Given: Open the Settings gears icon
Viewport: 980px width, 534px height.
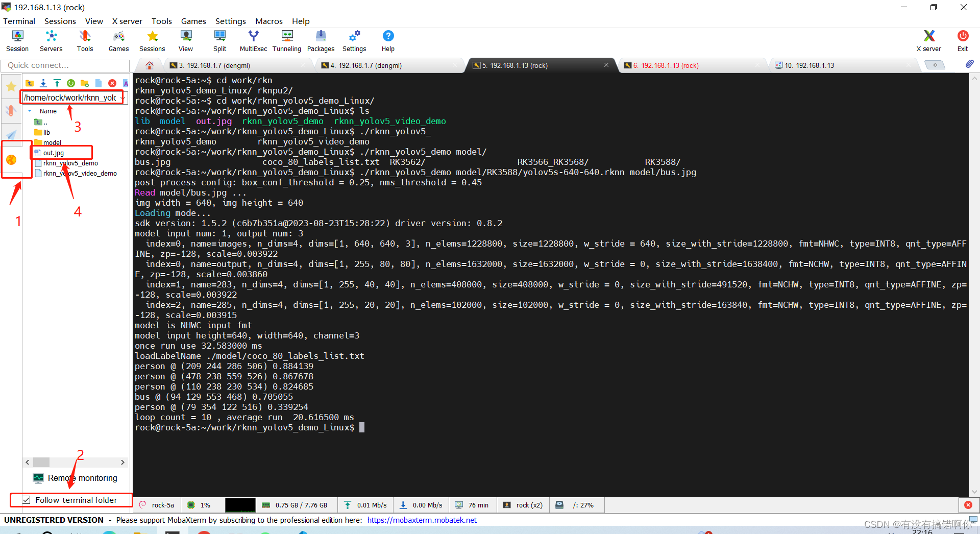Looking at the screenshot, I should [x=354, y=41].
